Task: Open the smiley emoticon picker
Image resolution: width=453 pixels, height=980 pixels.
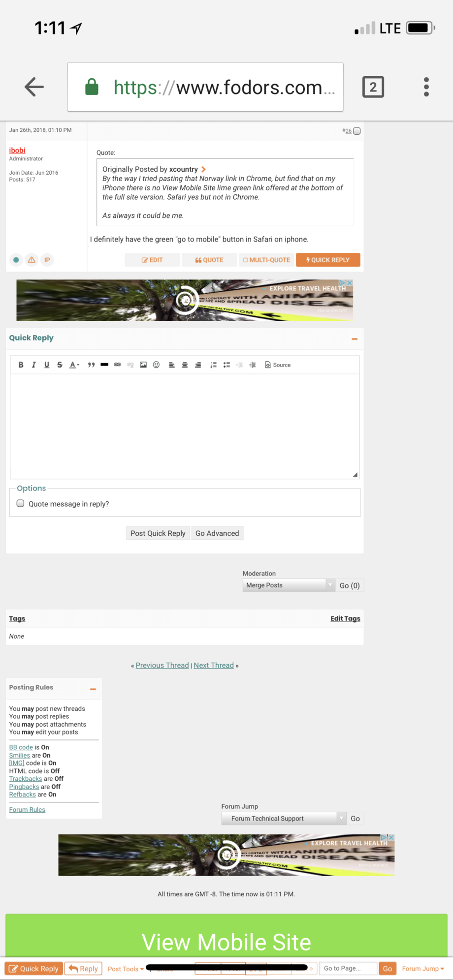Action: click(x=156, y=365)
